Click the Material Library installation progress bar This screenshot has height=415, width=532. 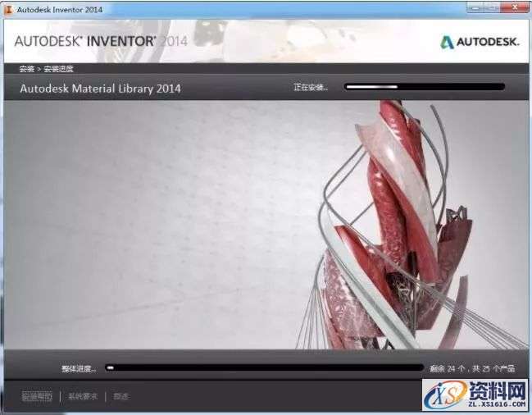coord(425,87)
